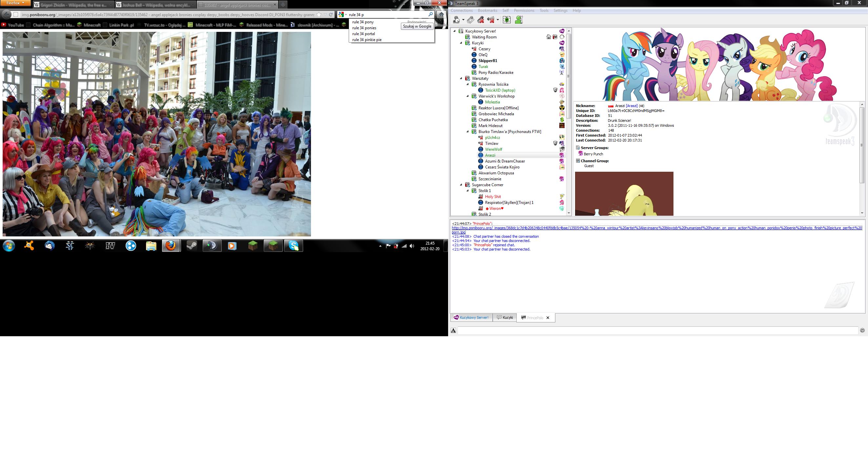Click the home icon on Waiting Room row
This screenshot has height=461, width=868.
point(548,37)
